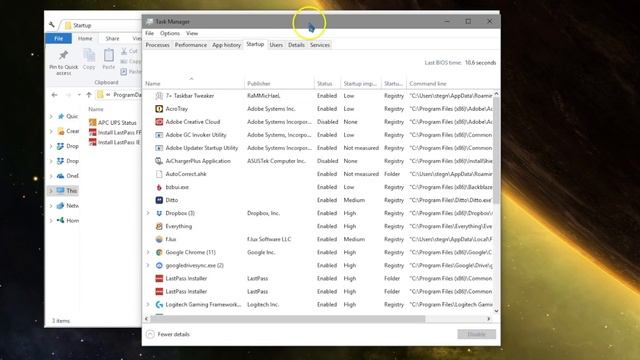Click Pin to Quick access in Explorer
The image size is (640, 360).
pyautogui.click(x=63, y=62)
